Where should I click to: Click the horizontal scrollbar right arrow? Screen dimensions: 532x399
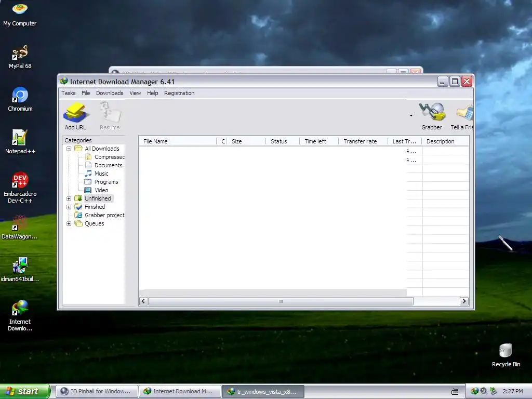click(x=464, y=301)
